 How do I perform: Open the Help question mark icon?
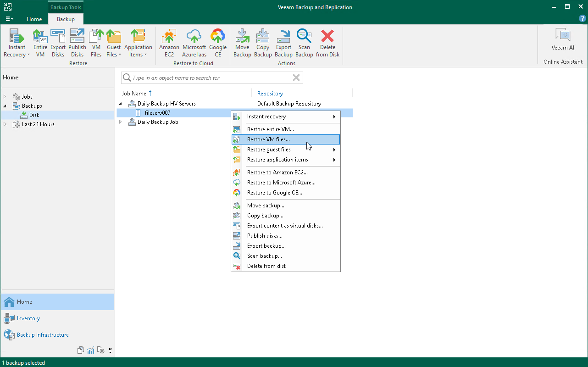pos(582,18)
